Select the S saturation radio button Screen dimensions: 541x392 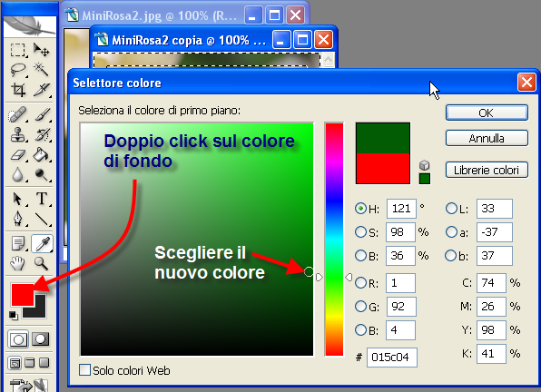coord(360,232)
